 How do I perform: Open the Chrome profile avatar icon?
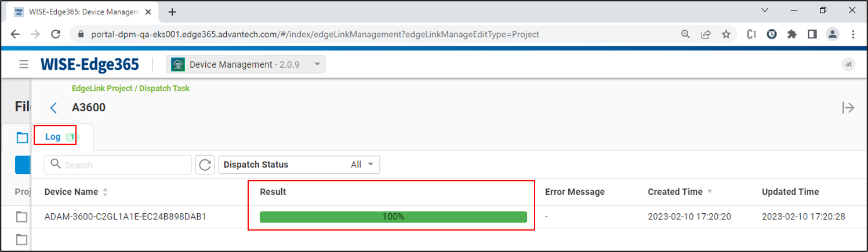click(833, 34)
